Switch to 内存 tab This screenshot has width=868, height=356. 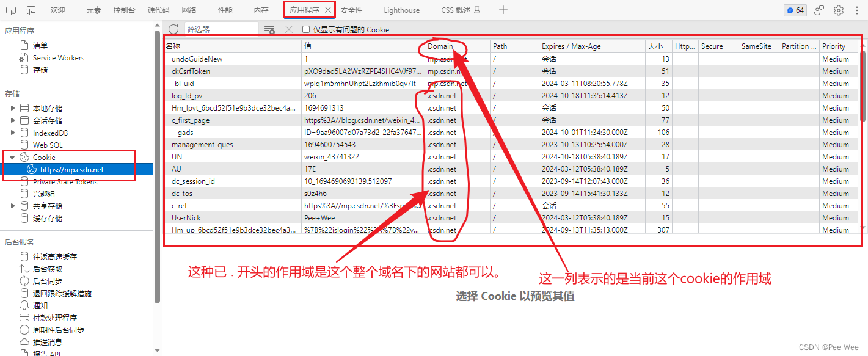pos(261,10)
